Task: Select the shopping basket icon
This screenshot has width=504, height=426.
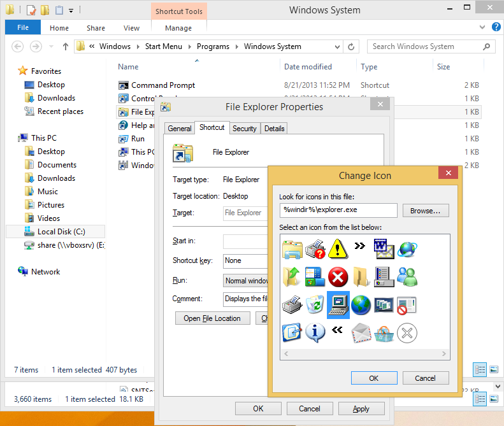Action: pyautogui.click(x=384, y=334)
